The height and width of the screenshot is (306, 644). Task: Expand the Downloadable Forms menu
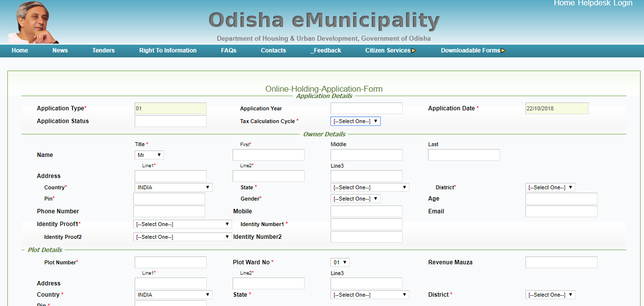pyautogui.click(x=470, y=50)
